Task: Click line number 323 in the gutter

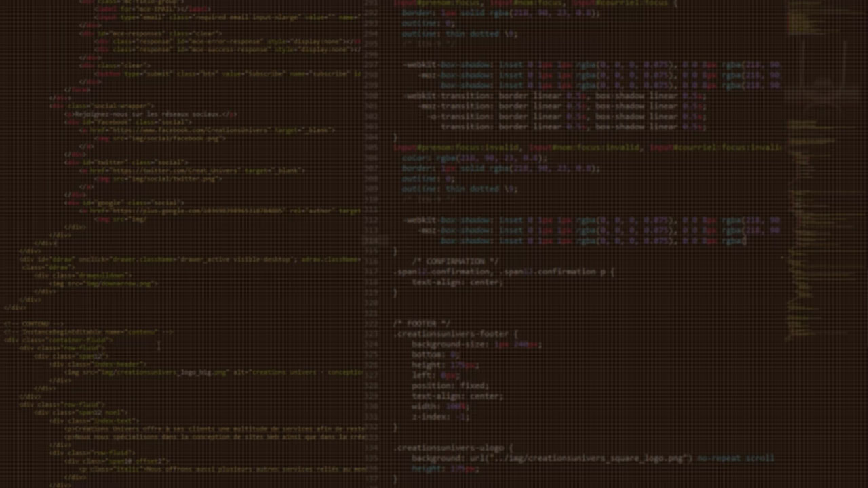Action: tap(371, 334)
